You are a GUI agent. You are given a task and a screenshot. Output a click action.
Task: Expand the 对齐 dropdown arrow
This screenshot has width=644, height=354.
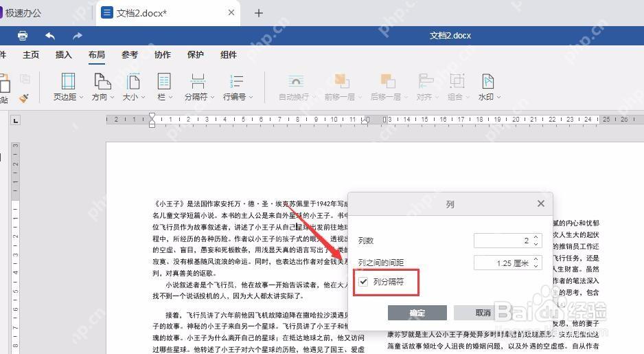click(x=437, y=98)
